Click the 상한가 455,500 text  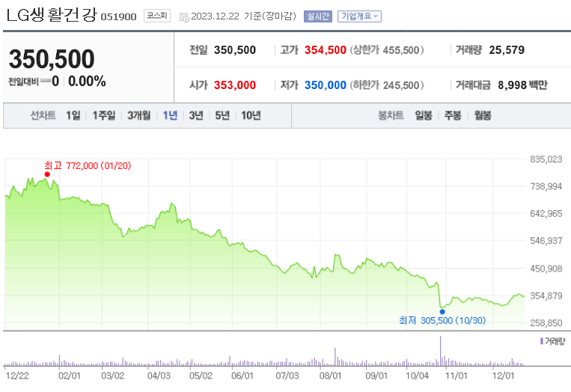tap(387, 50)
